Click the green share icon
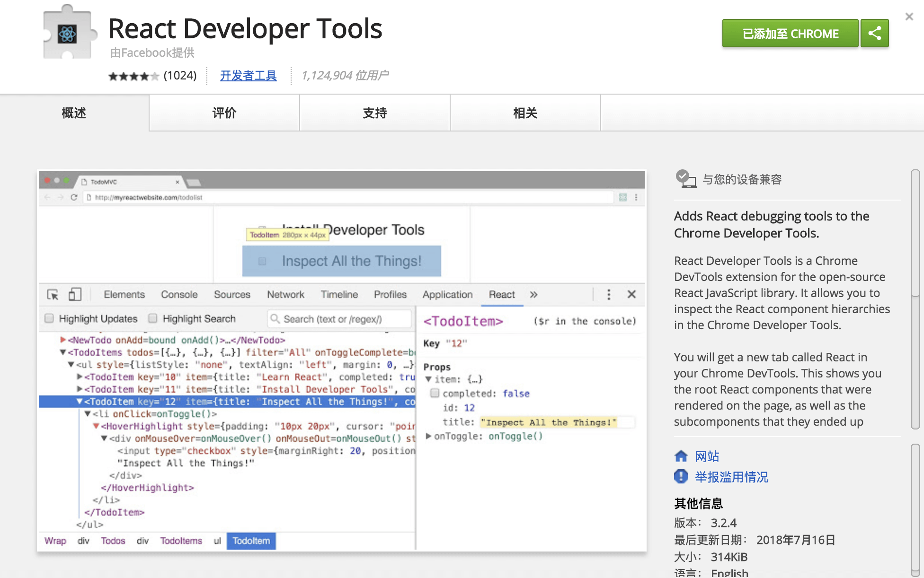 pos(875,33)
